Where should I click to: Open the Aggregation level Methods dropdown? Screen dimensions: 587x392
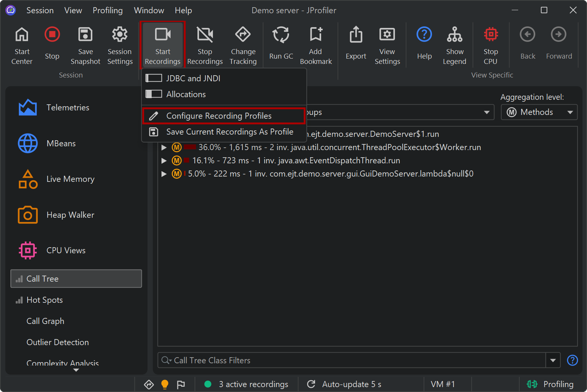[539, 112]
